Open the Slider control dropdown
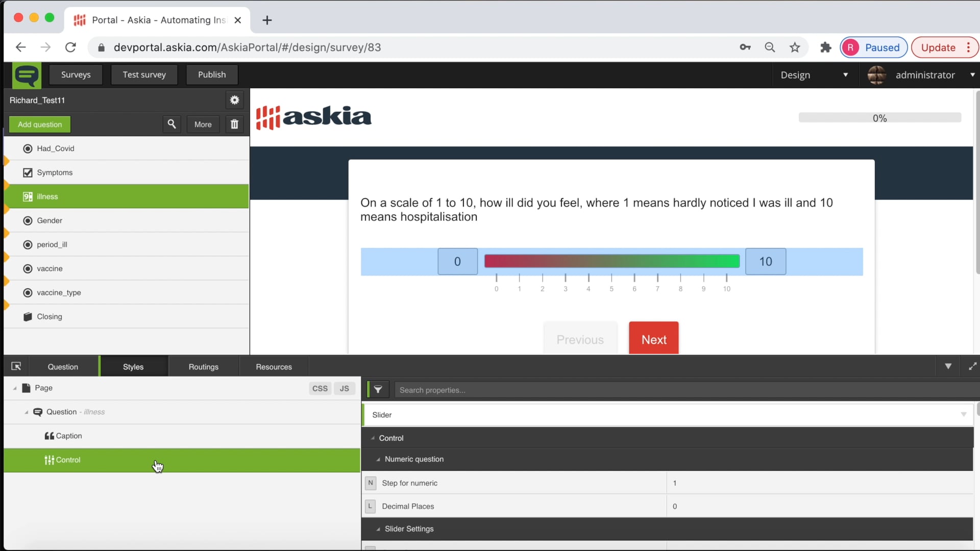This screenshot has height=551, width=980. [x=964, y=415]
